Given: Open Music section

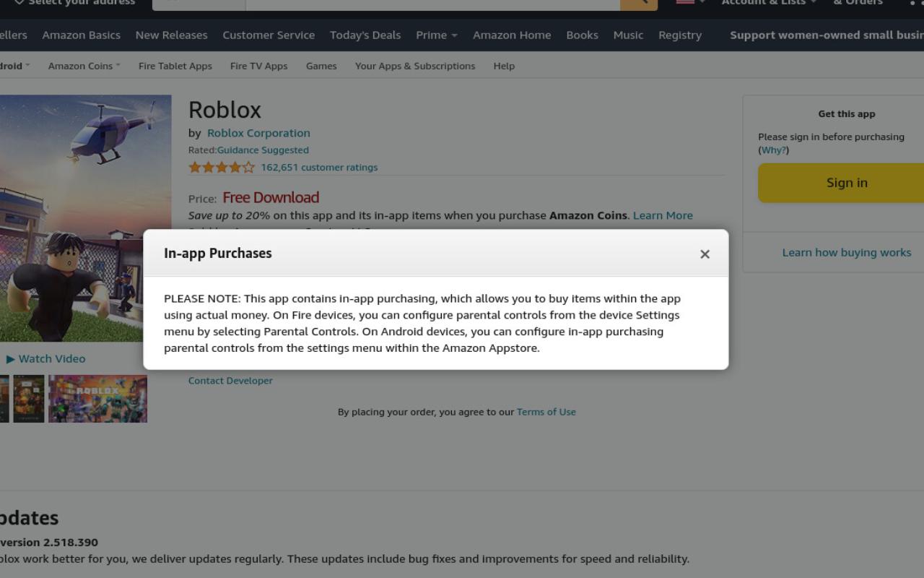Looking at the screenshot, I should pos(628,35).
